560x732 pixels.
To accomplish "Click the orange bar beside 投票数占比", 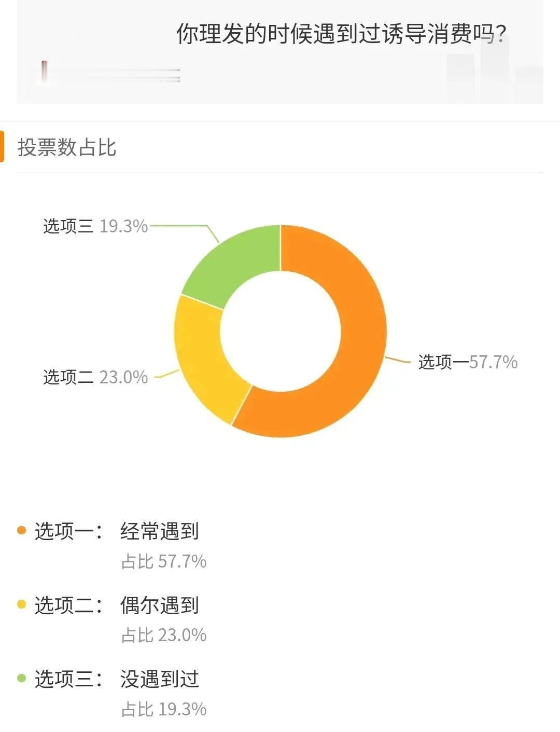I will pyautogui.click(x=2, y=147).
